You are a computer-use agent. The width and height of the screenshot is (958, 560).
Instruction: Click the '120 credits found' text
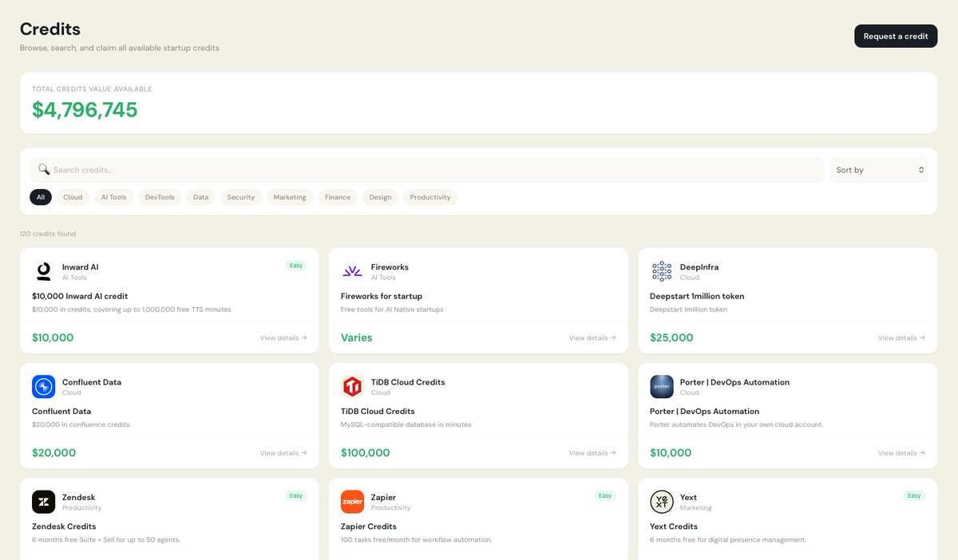(48, 234)
